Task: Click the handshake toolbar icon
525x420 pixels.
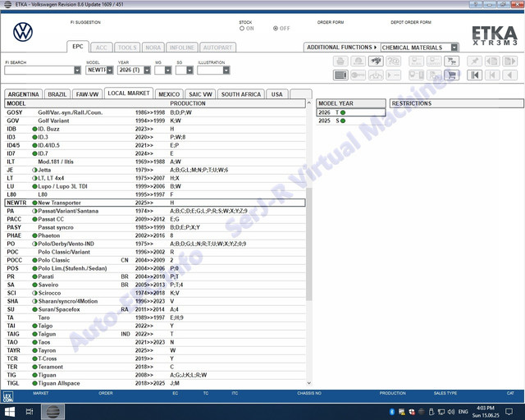Action: point(376,62)
